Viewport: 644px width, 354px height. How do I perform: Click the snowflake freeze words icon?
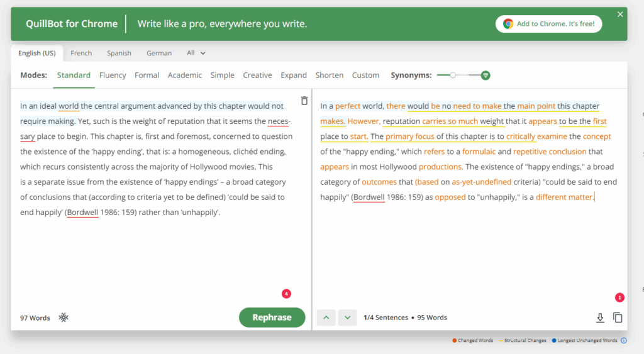[64, 318]
